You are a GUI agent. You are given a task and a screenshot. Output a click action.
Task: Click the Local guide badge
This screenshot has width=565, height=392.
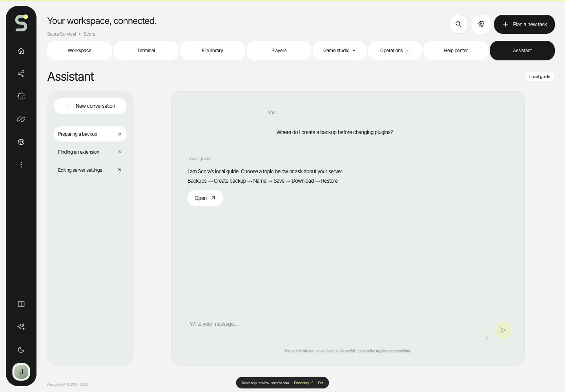(539, 76)
